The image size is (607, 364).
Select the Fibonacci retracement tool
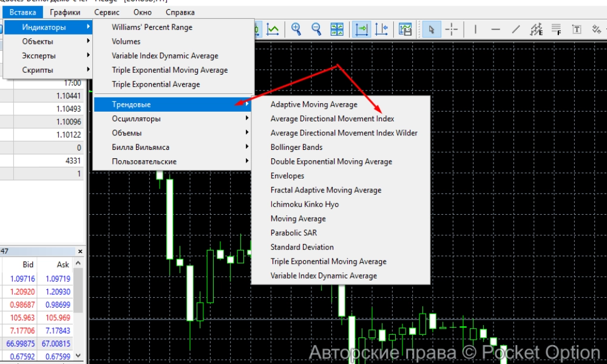(555, 29)
